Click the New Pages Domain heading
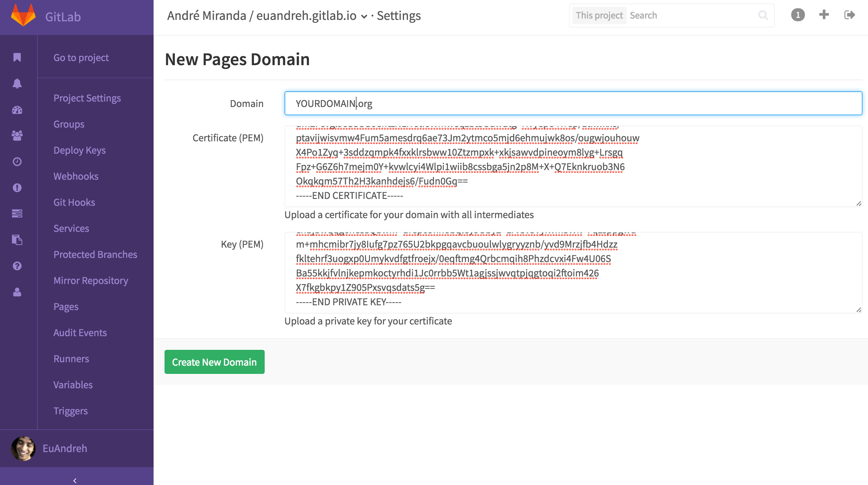The image size is (868, 485). (237, 59)
